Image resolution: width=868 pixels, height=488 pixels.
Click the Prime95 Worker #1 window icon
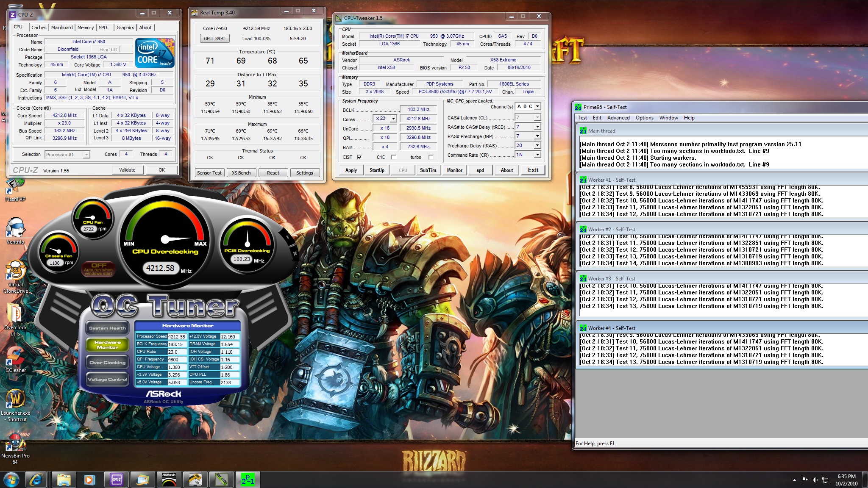pyautogui.click(x=583, y=180)
